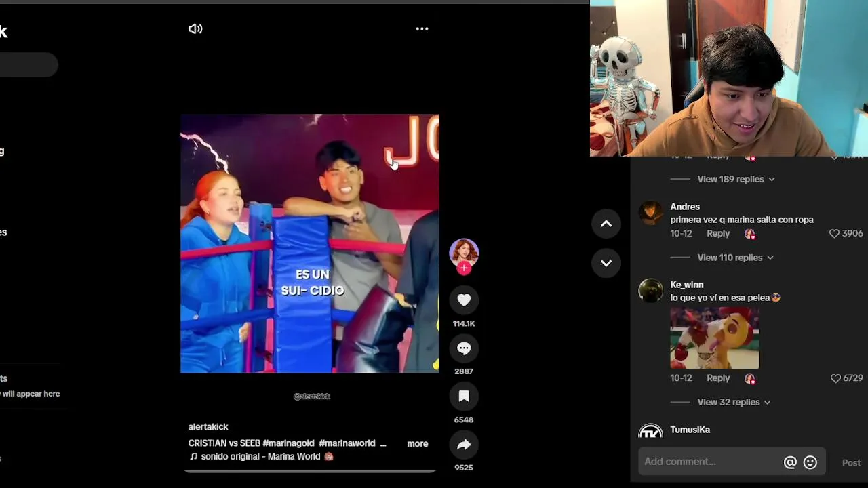Like Andres's comment with its heart icon
The height and width of the screenshot is (488, 868).
[x=834, y=234]
